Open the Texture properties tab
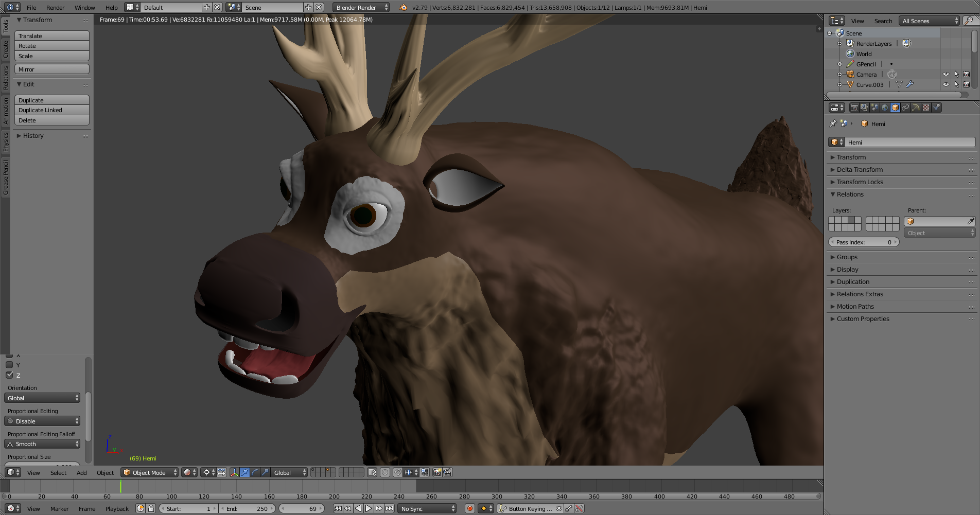Screen dimensions: 980x515 point(926,108)
